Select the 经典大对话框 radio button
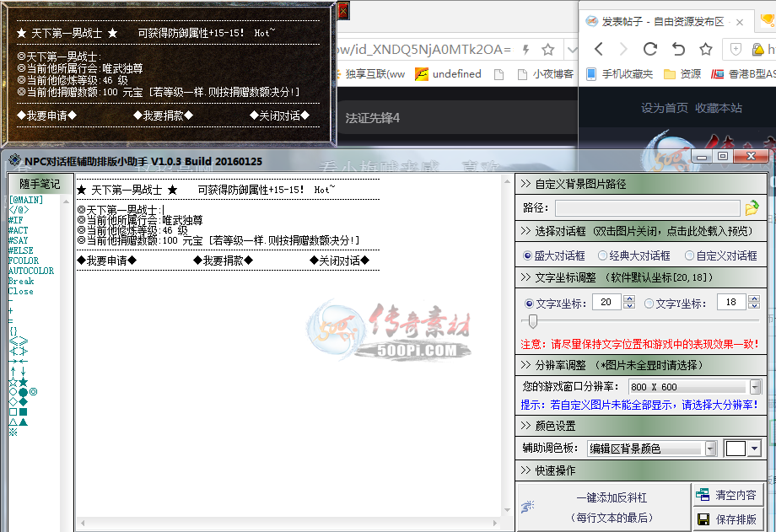 602,255
